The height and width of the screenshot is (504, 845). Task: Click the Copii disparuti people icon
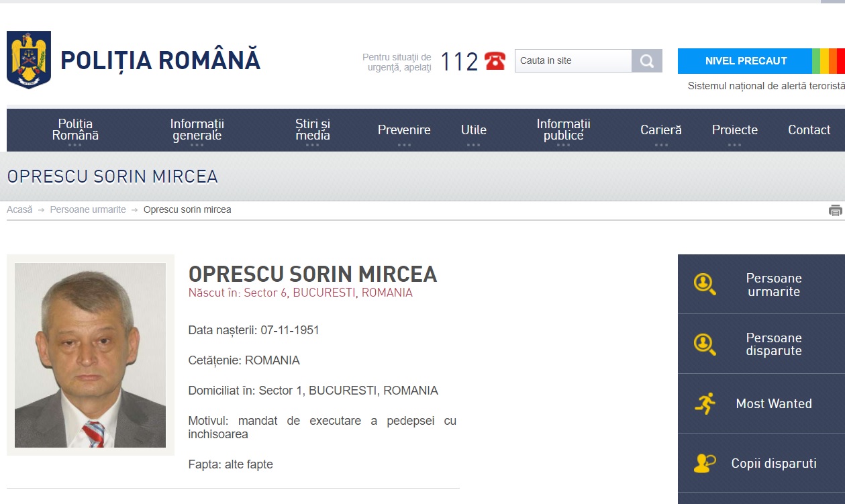click(703, 463)
